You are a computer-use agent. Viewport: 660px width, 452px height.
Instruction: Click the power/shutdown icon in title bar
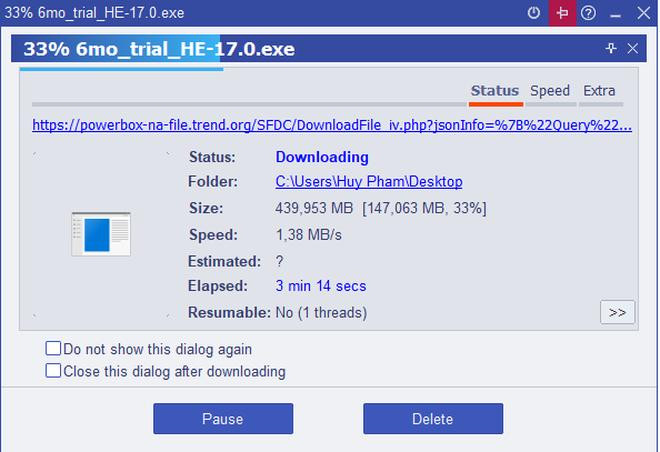(534, 13)
